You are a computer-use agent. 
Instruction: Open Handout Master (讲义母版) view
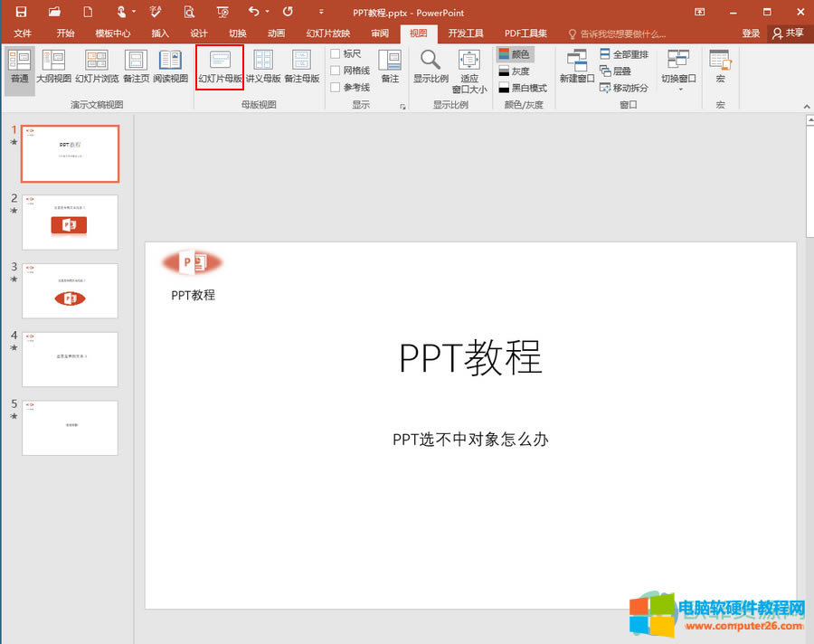[x=263, y=68]
